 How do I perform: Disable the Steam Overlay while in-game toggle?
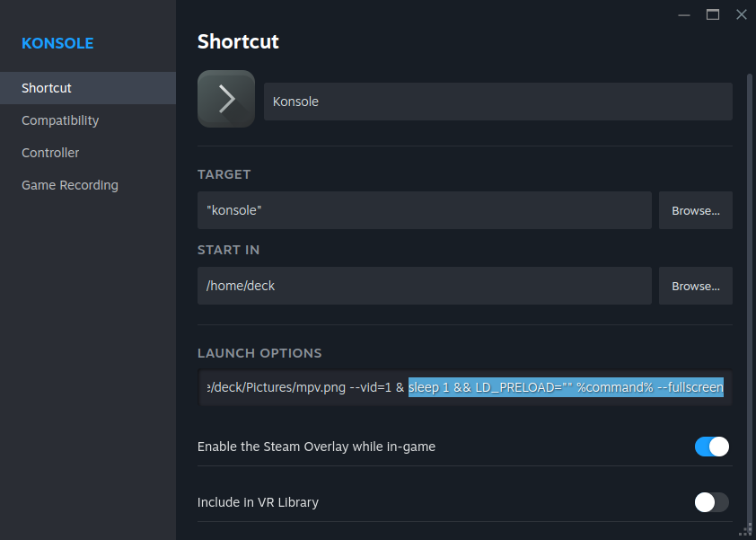coord(712,447)
